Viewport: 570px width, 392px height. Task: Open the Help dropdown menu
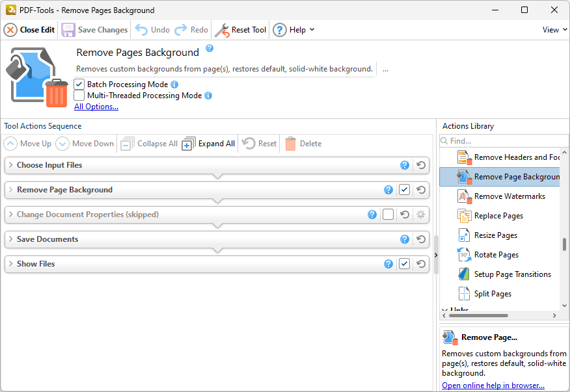click(293, 30)
